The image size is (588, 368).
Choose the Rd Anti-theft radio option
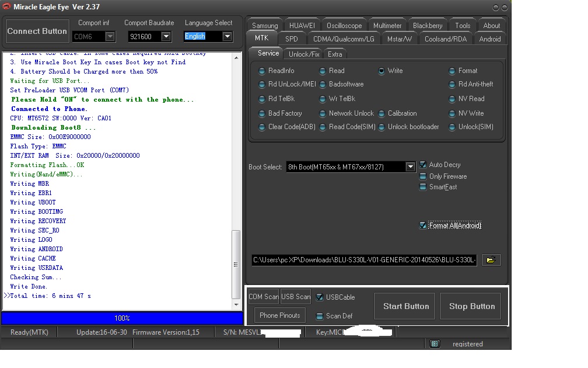click(452, 85)
